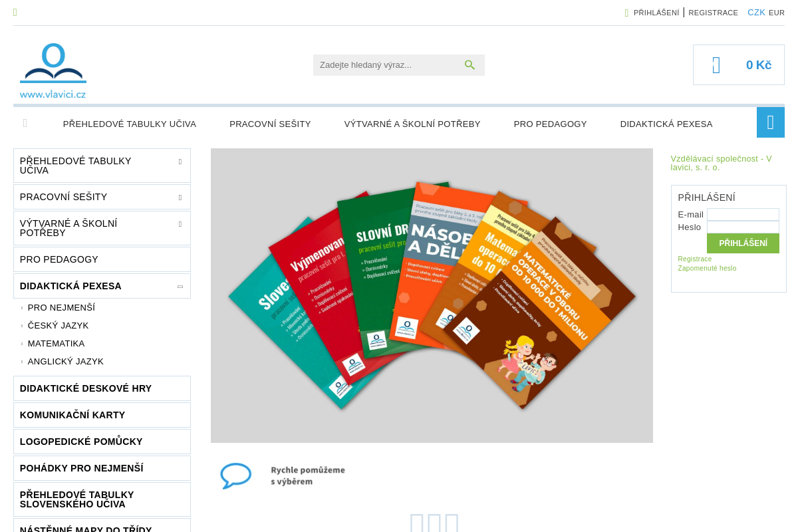
Task: Click the home icon in navigation bar
Action: (x=25, y=124)
